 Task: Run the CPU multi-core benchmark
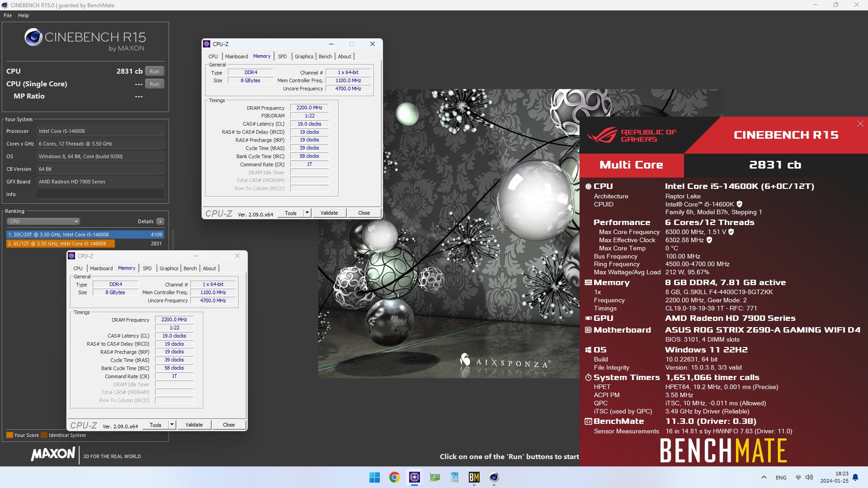pyautogui.click(x=154, y=71)
